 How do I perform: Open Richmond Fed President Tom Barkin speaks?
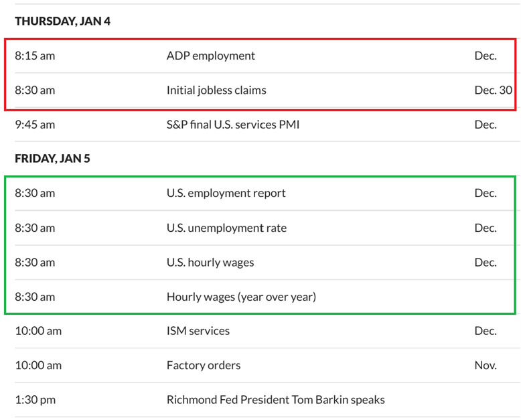point(275,400)
